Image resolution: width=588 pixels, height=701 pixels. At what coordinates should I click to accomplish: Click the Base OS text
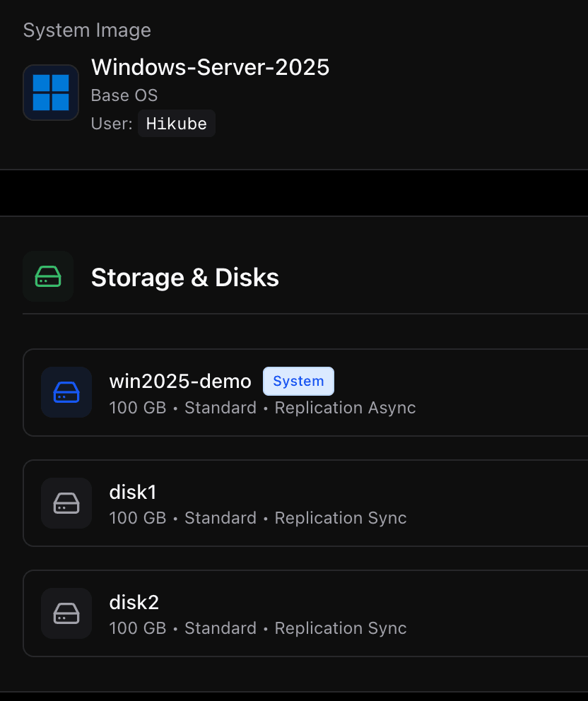tap(124, 95)
